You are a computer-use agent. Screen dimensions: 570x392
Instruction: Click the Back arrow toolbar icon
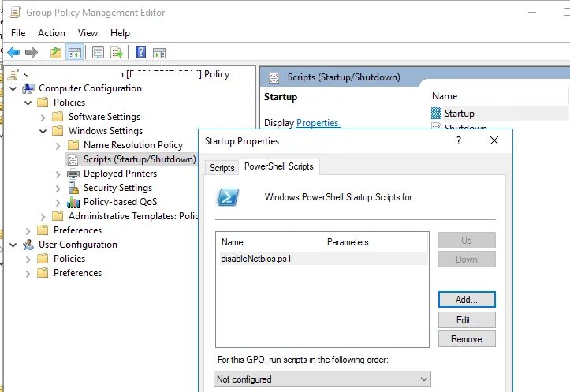13,53
